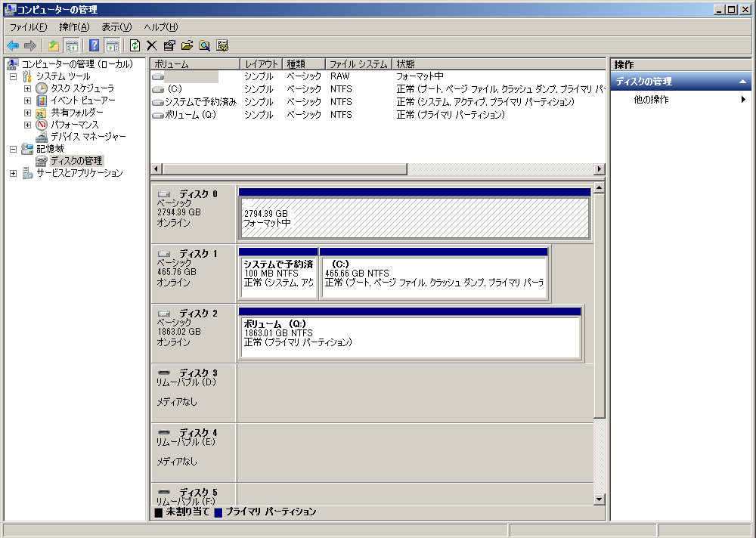756x538 pixels.
Task: Toggle the console tree show/hide toolbar icon
Action: point(71,46)
